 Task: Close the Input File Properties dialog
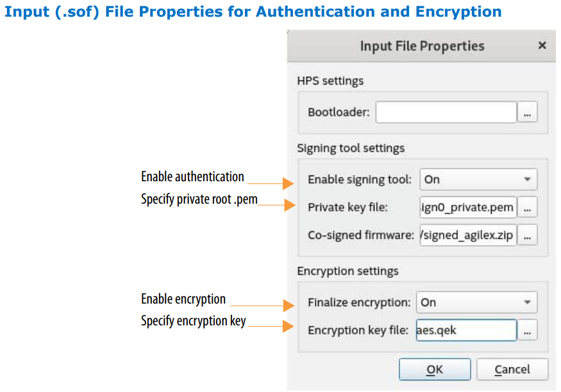point(542,45)
